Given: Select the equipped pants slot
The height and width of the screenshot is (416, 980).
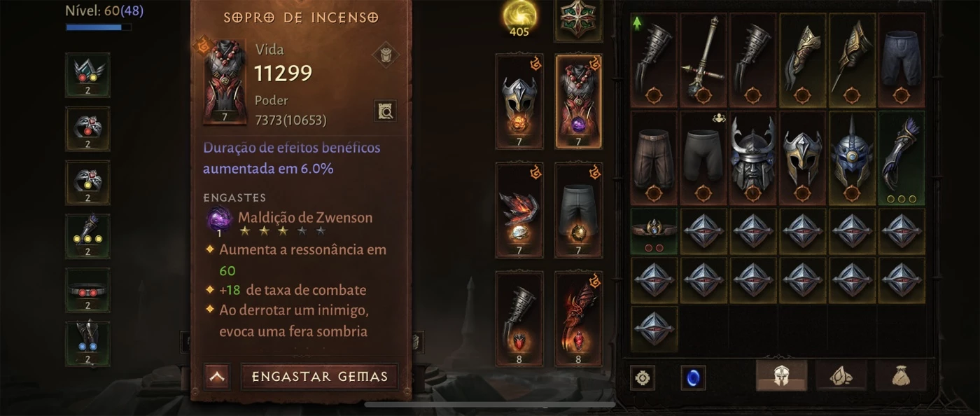Looking at the screenshot, I should pyautogui.click(x=578, y=210).
